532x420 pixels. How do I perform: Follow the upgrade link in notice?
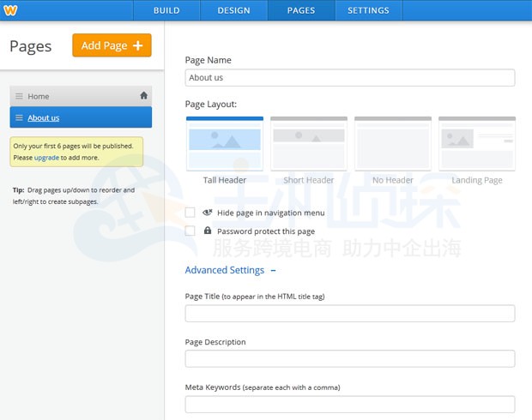coord(46,158)
